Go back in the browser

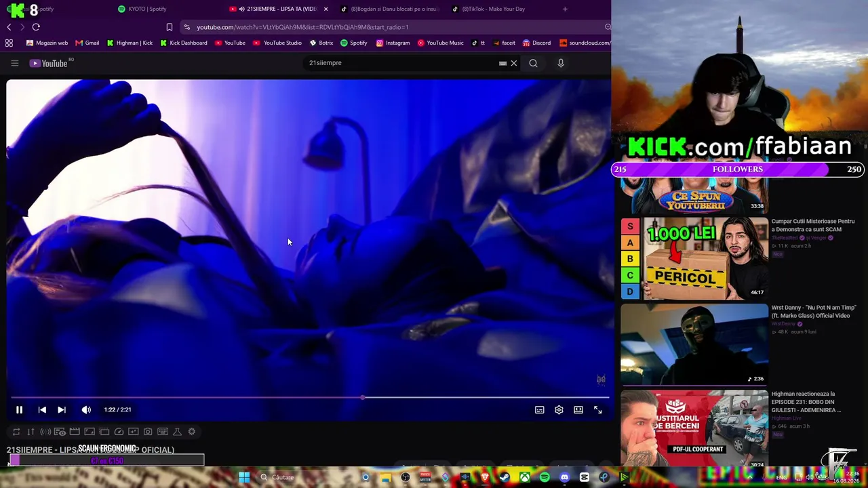(x=9, y=27)
